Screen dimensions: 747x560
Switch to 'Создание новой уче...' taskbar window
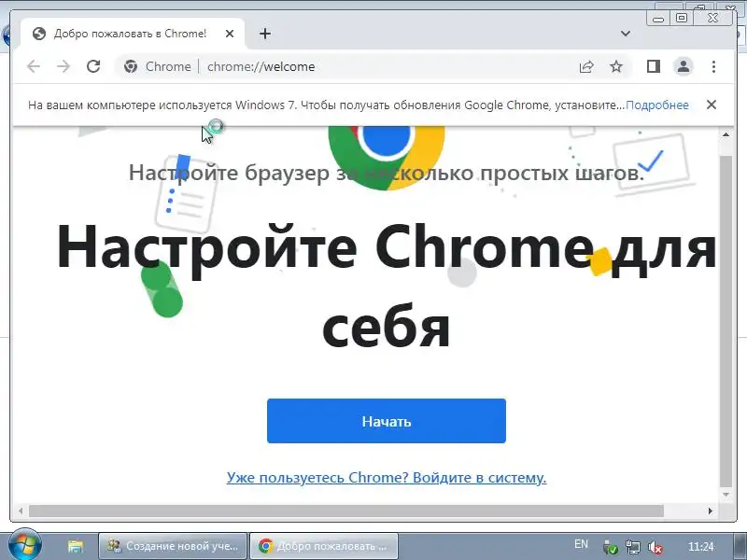pos(173,546)
